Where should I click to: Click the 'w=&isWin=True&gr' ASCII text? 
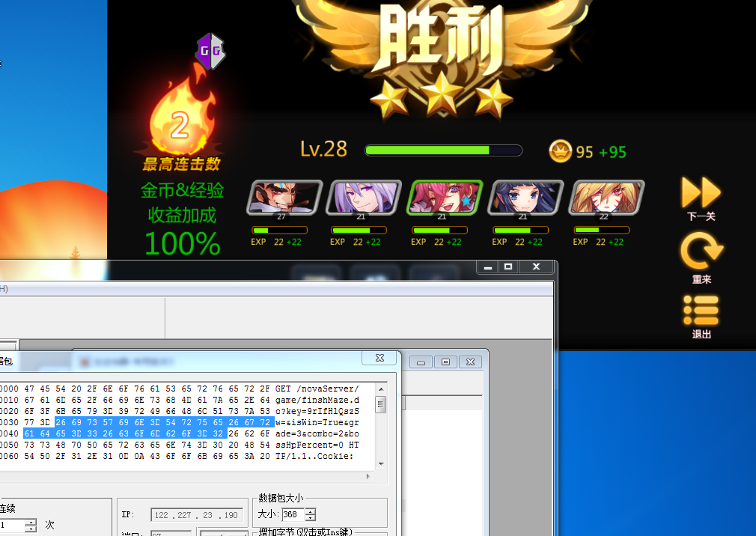317,422
